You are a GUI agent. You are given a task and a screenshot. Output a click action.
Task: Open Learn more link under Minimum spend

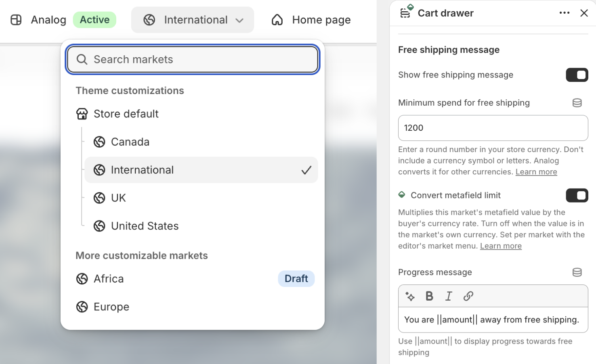click(x=536, y=172)
